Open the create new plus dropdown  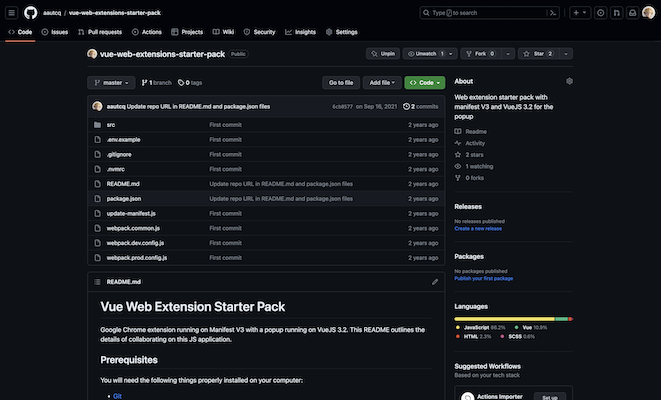[x=580, y=13]
